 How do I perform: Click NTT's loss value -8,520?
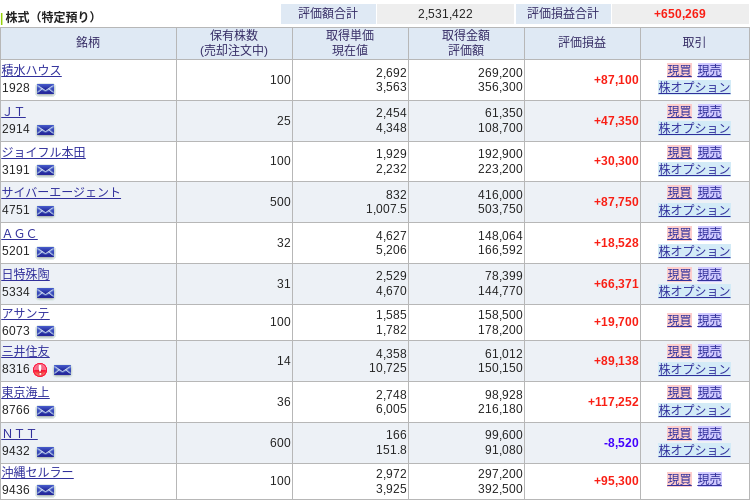(621, 443)
